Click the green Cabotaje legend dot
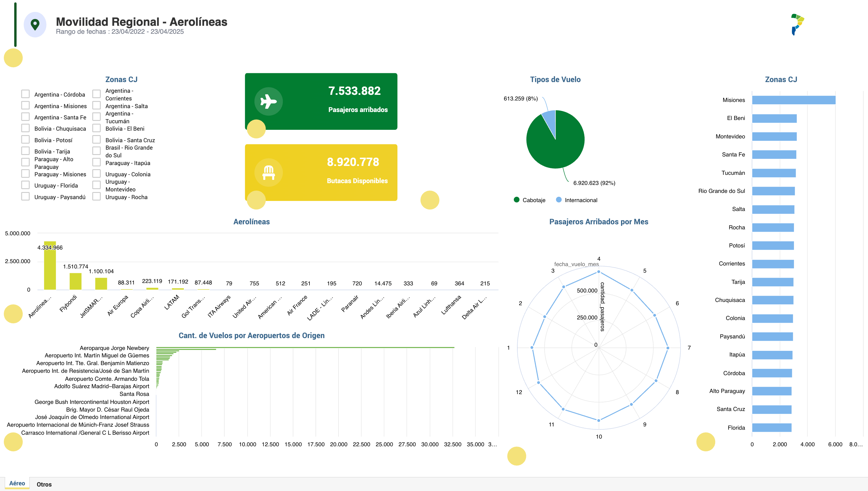 pos(516,200)
